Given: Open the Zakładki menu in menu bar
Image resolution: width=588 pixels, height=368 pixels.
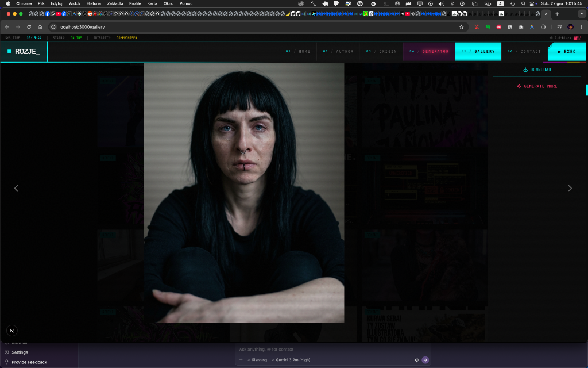Looking at the screenshot, I should click(x=115, y=3).
